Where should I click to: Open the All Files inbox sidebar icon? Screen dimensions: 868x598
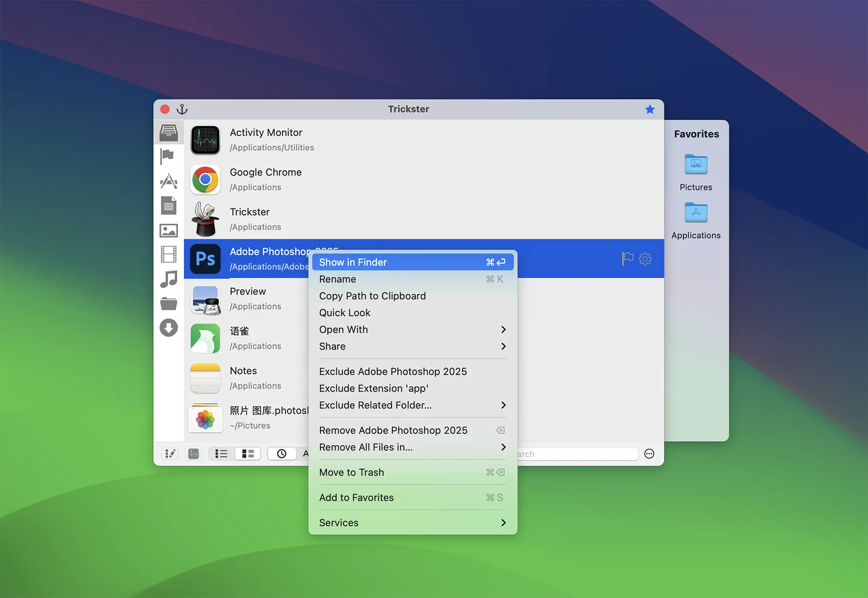click(168, 132)
